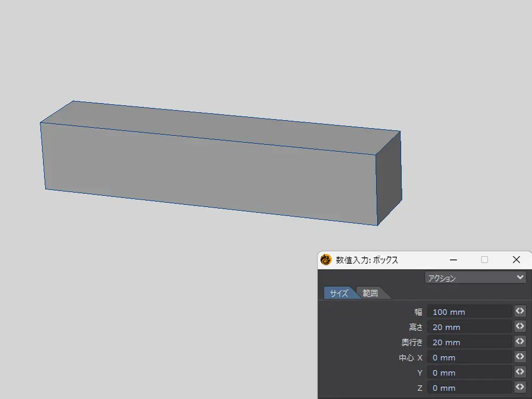
Task: Select the dark right end face of the box
Action: coord(389,178)
